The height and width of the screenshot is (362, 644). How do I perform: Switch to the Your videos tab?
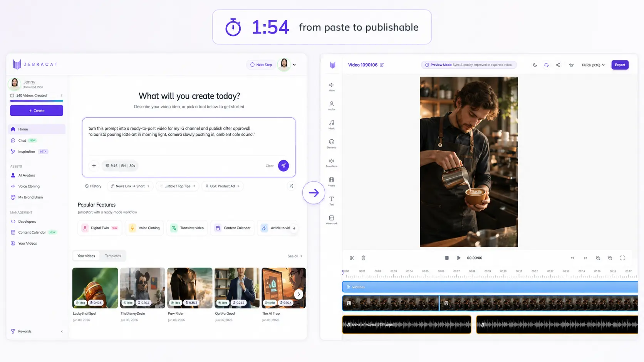pyautogui.click(x=86, y=256)
